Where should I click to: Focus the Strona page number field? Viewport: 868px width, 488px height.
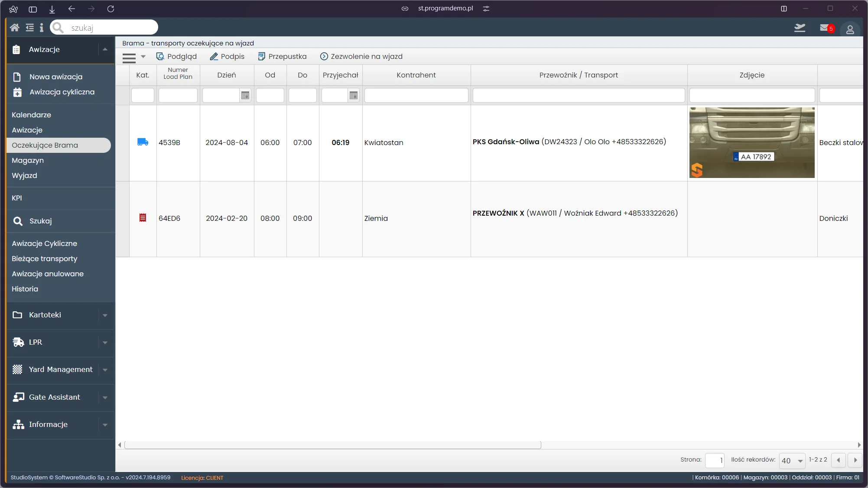pyautogui.click(x=715, y=460)
